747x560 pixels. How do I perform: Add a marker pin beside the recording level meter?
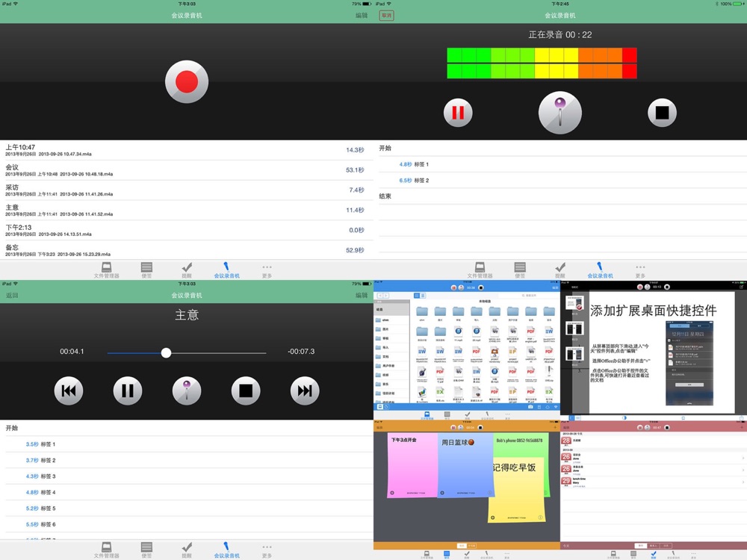(x=560, y=113)
